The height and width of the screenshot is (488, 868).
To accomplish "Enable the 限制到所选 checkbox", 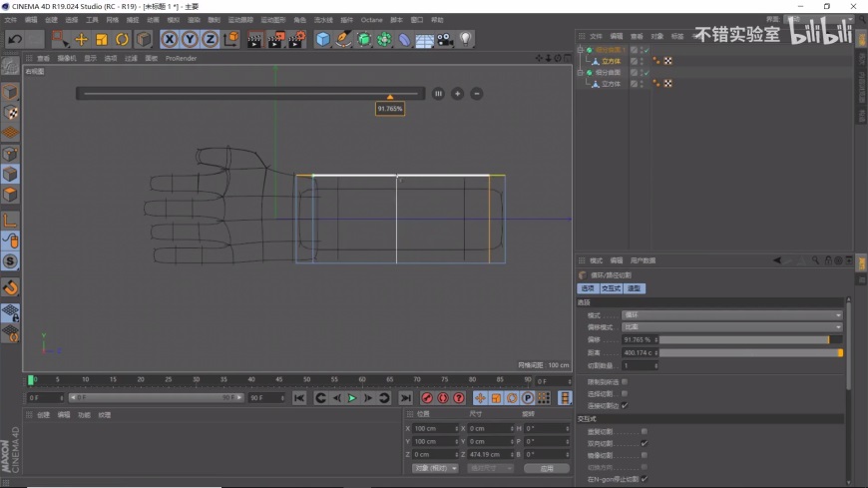I will pos(625,381).
